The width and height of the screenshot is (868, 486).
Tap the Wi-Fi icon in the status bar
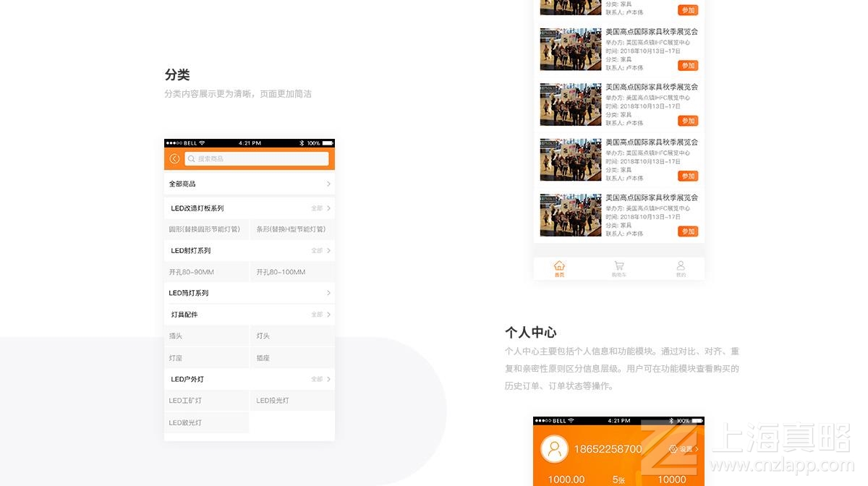click(201, 142)
